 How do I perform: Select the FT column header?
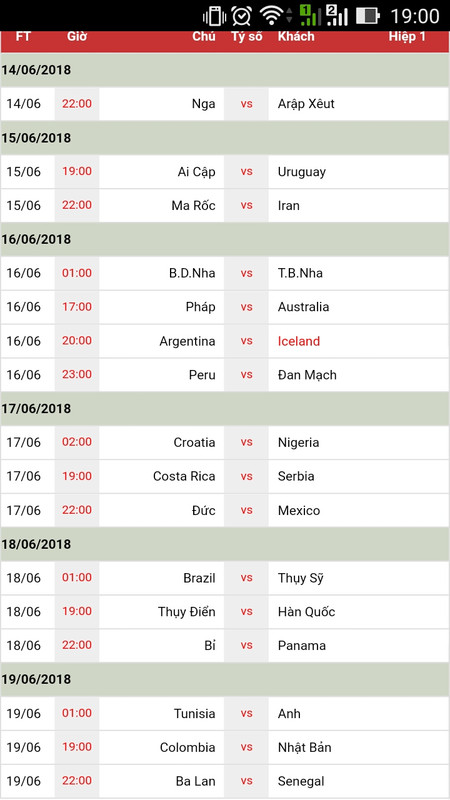tap(23, 37)
